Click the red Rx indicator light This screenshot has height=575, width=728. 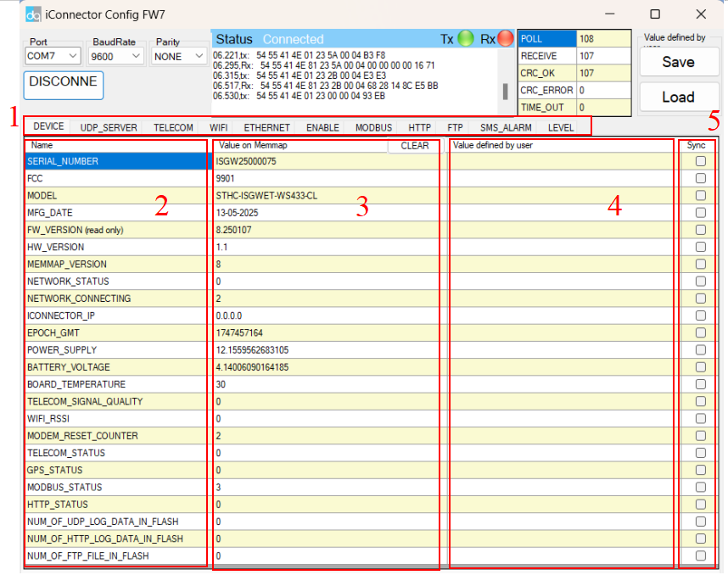coord(505,39)
